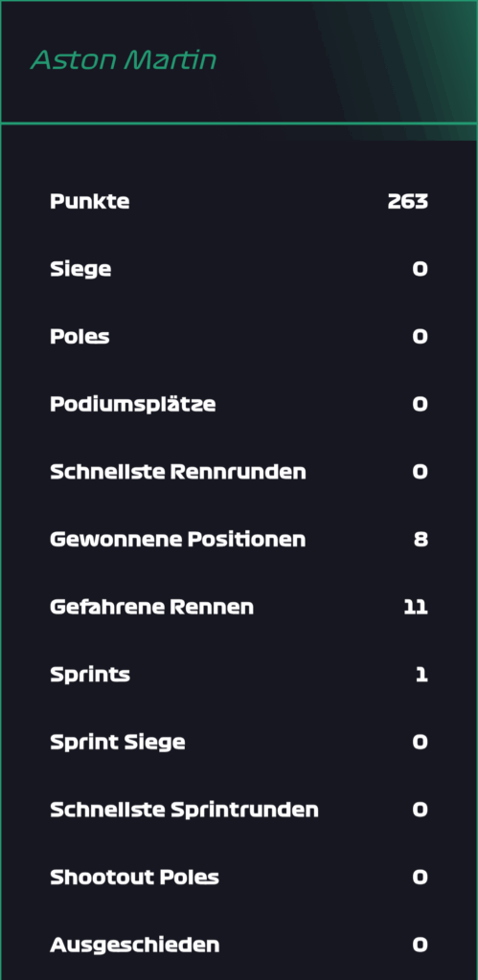Click the value 8 for Gewonnene Positionen

click(x=421, y=540)
